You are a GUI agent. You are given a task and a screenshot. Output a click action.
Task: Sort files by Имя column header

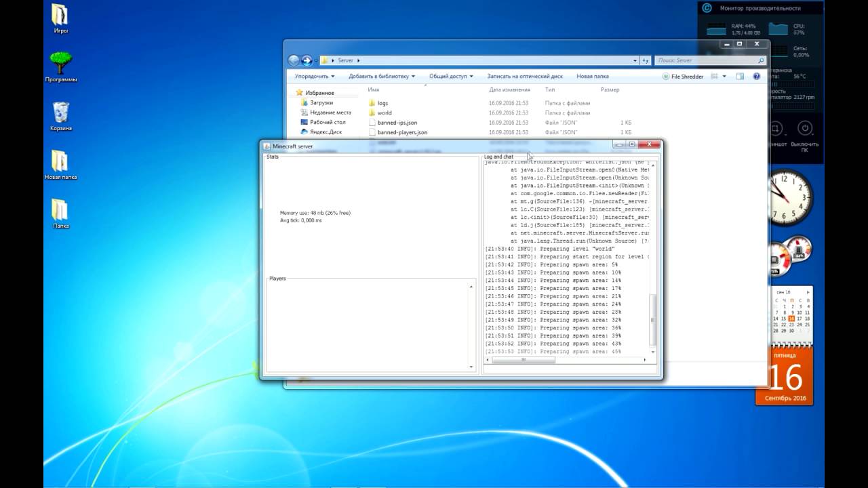(x=374, y=89)
